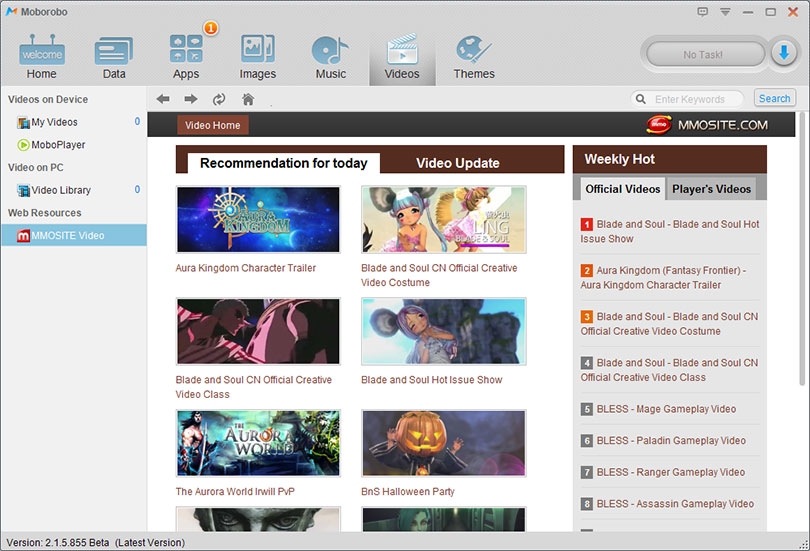Go forward with the right arrow
Screen dimensions: 810x551
(191, 99)
